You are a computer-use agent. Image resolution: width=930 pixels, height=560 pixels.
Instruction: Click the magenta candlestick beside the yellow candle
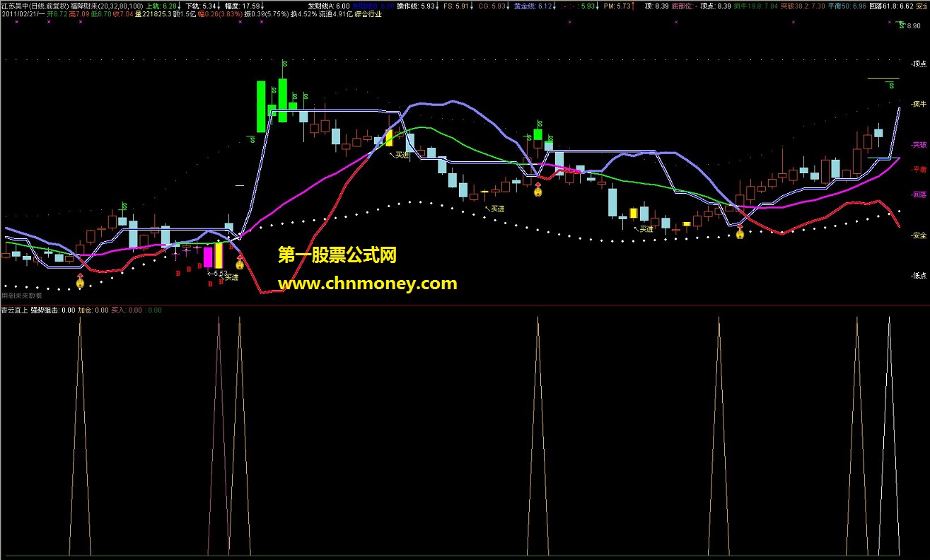point(208,257)
